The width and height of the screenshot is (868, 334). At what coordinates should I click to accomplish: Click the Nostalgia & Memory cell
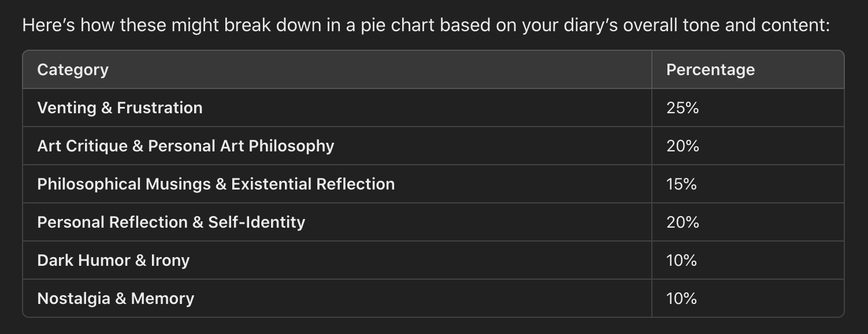click(337, 298)
